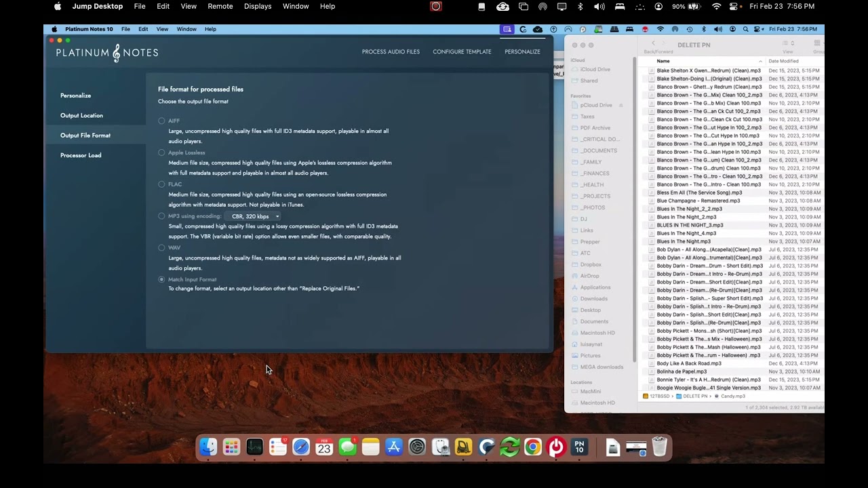Open Wi-Fi menu in top menu bar

pos(717,6)
